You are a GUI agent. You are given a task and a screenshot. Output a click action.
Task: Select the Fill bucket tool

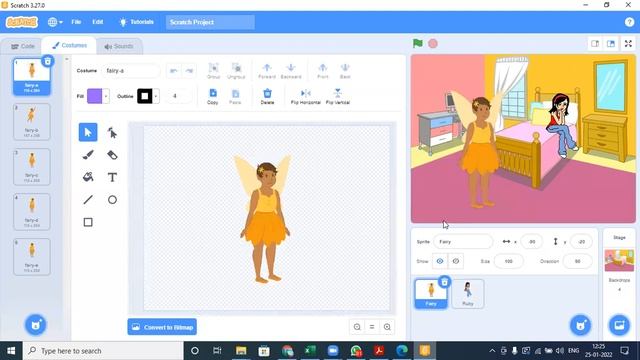click(x=88, y=177)
